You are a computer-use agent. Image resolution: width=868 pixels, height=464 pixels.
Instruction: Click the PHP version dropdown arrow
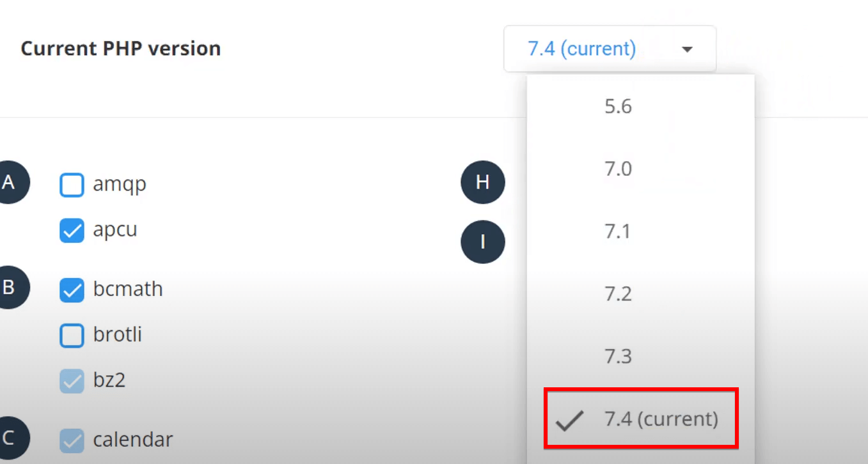click(688, 49)
